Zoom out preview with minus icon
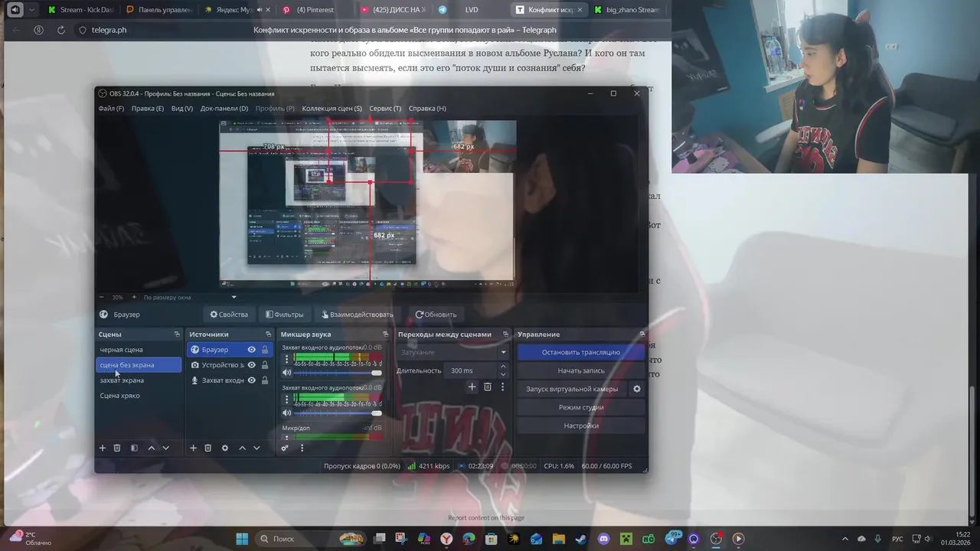The height and width of the screenshot is (551, 980). pos(102,297)
